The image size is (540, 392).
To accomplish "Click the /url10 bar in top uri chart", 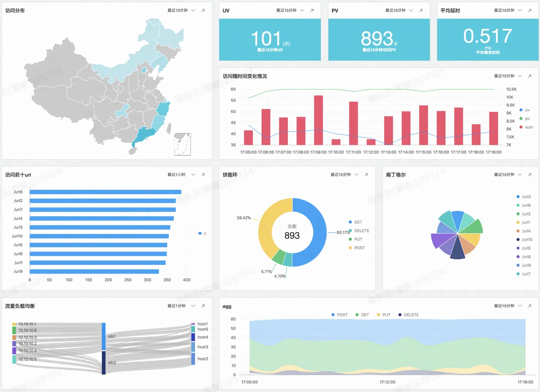I will tap(99, 236).
